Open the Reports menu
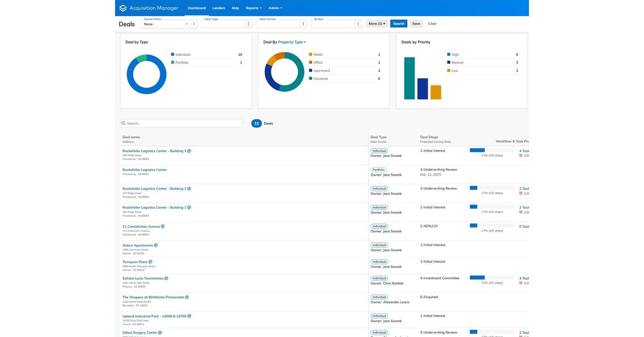 point(253,8)
